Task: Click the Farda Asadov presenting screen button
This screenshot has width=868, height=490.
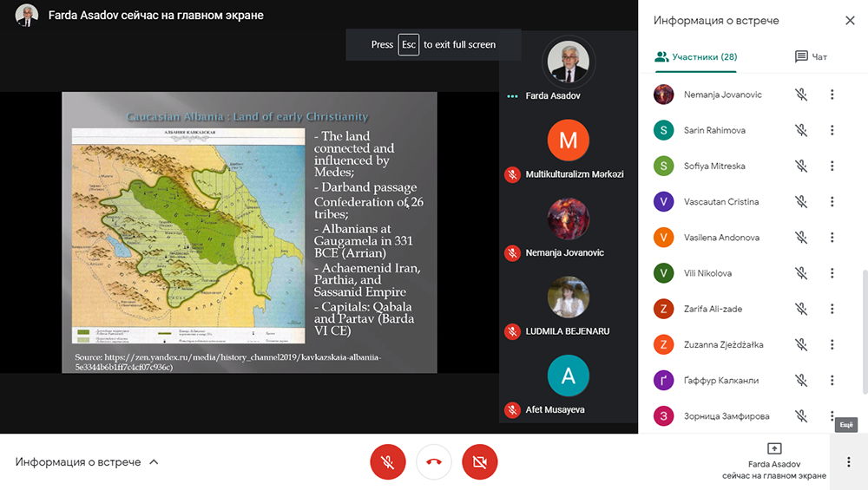Action: point(774,461)
